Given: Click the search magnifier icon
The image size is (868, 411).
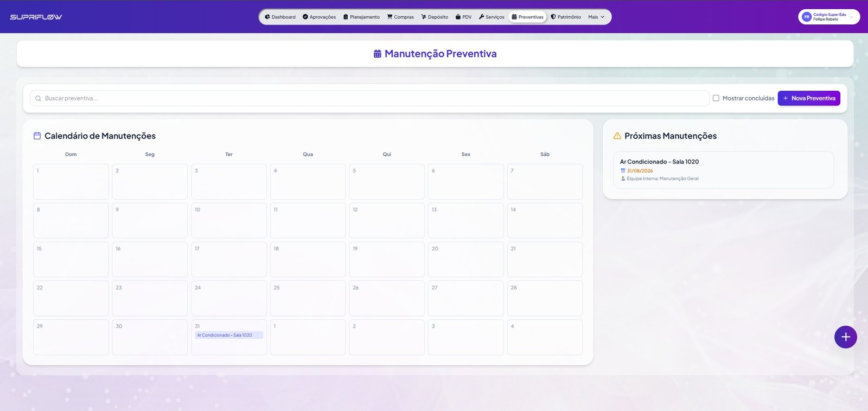Looking at the screenshot, I should pos(38,98).
